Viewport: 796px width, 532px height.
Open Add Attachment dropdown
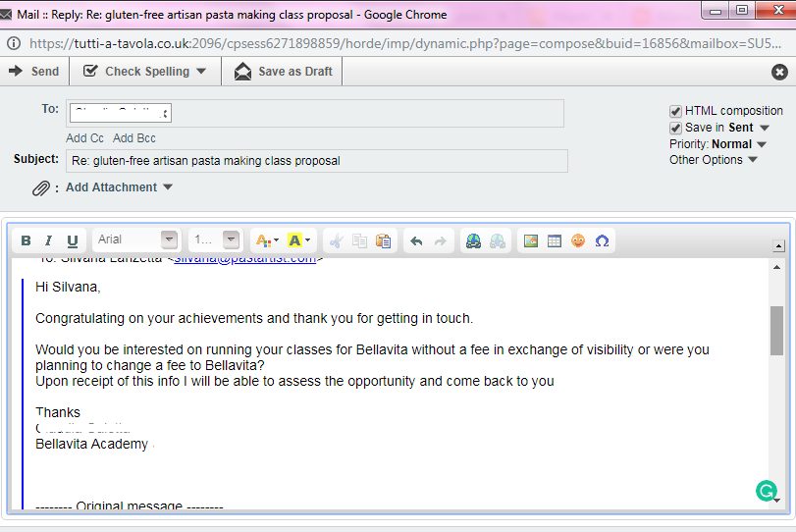(x=120, y=187)
